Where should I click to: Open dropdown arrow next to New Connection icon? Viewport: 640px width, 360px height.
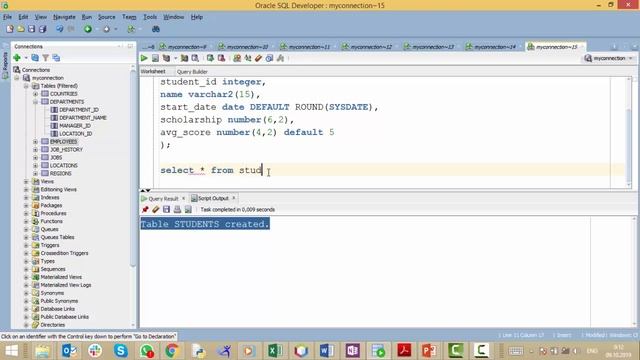click(x=26, y=58)
